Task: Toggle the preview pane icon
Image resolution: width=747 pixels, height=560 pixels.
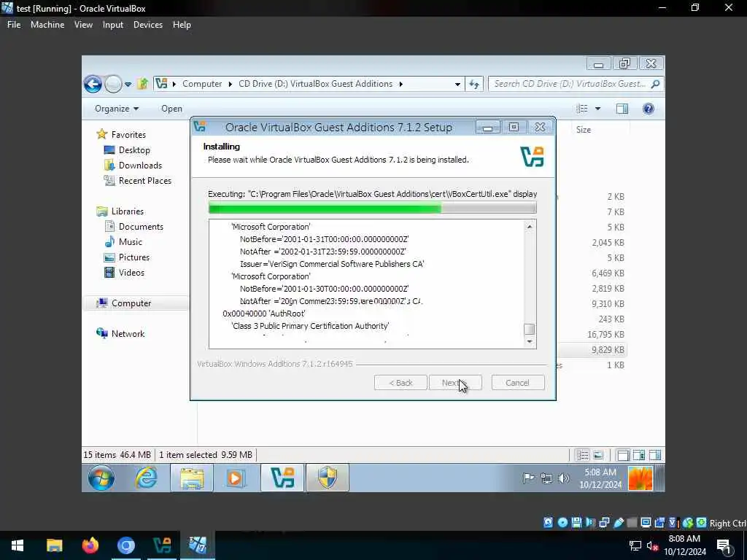Action: coord(622,109)
